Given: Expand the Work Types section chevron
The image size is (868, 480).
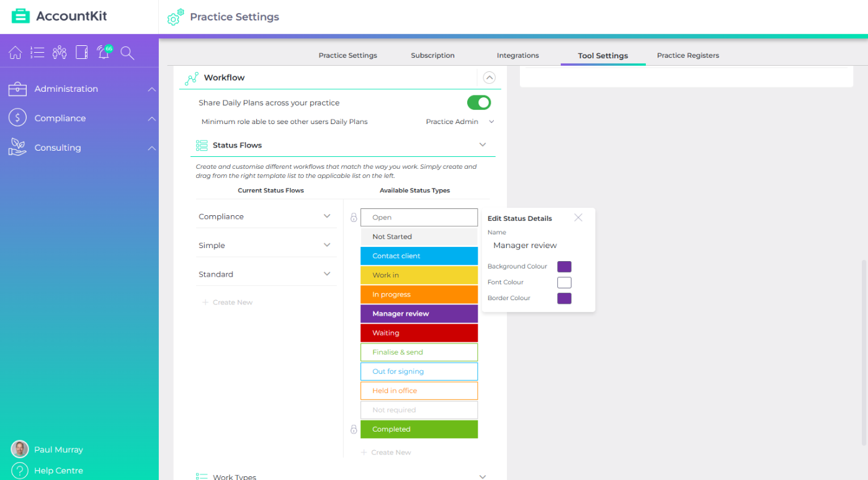Looking at the screenshot, I should click(483, 476).
